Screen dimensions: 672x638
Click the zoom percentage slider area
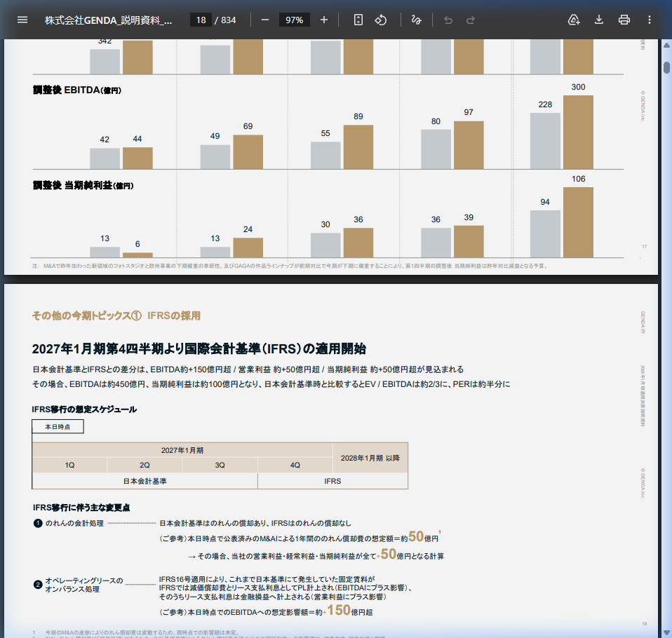pyautogui.click(x=294, y=20)
